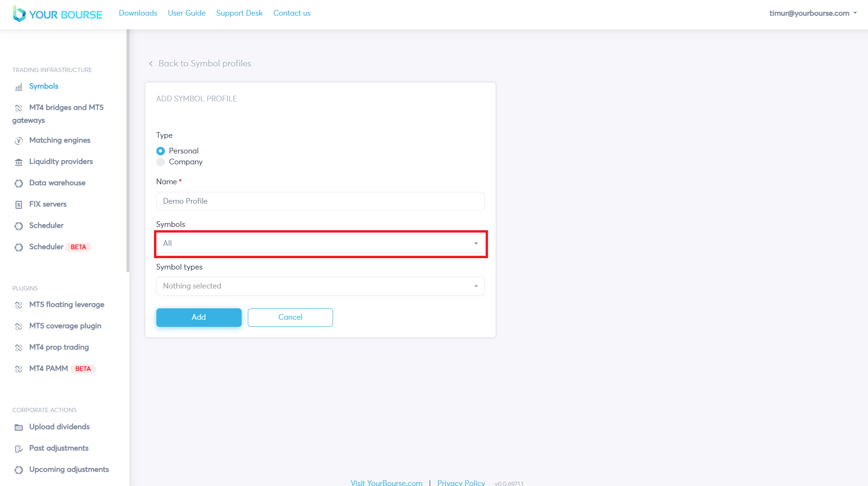868x486 pixels.
Task: Open Contact us in the top menu
Action: (x=292, y=13)
